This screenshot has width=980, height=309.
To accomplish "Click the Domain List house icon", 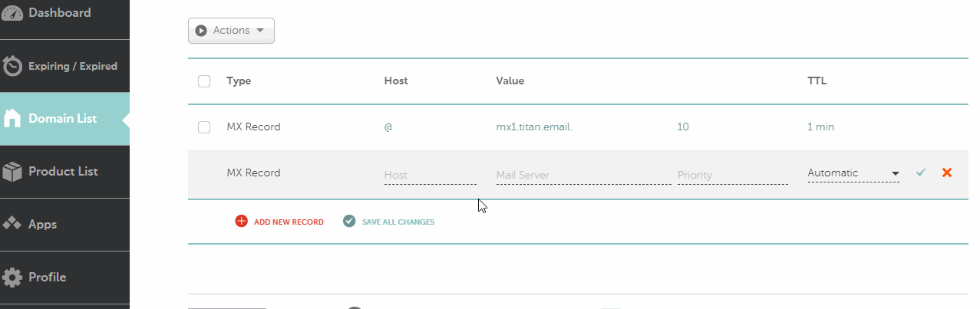I will coord(12,119).
